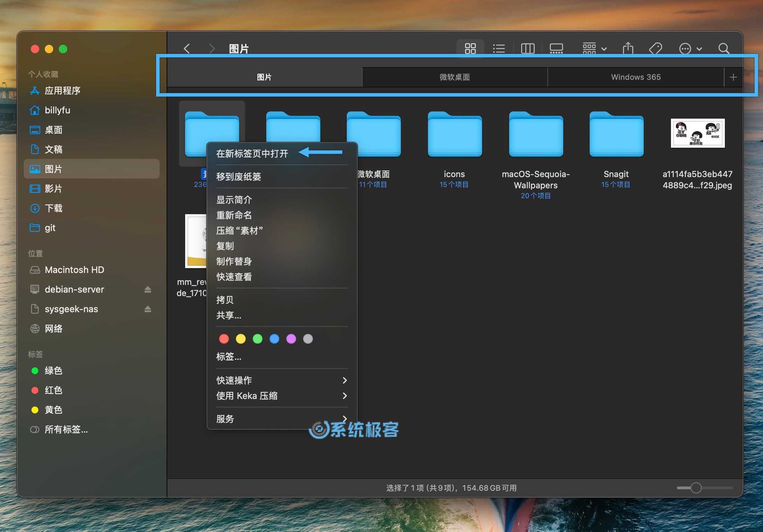Apply the yellow tag color dot
Image resolution: width=763 pixels, height=532 pixels.
coord(241,339)
